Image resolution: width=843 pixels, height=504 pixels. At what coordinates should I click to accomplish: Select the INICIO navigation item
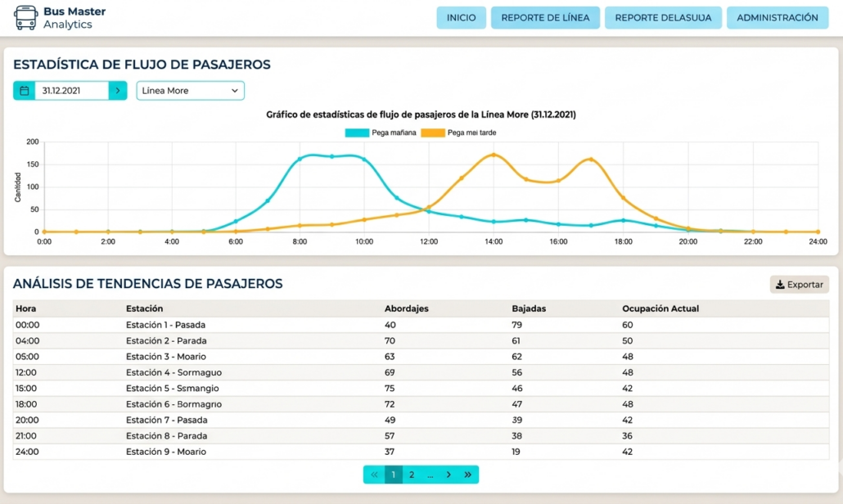[x=461, y=17]
